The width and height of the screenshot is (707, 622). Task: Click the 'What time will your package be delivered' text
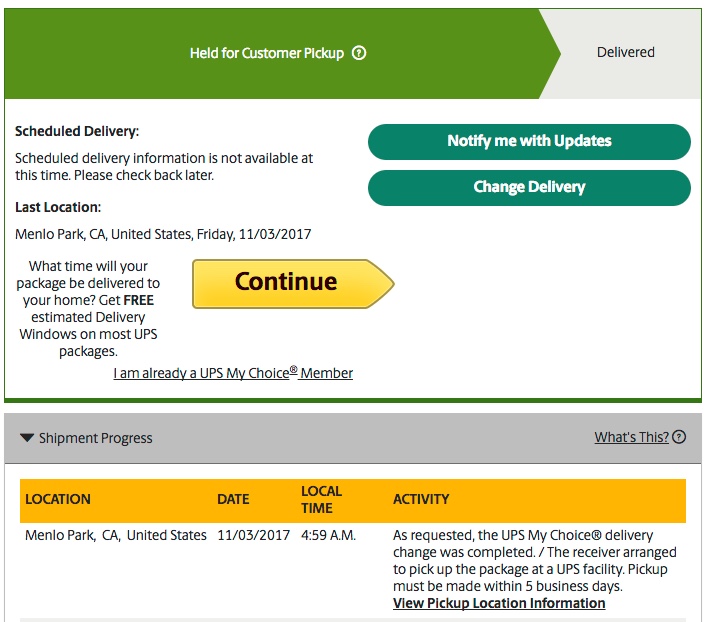(x=88, y=309)
